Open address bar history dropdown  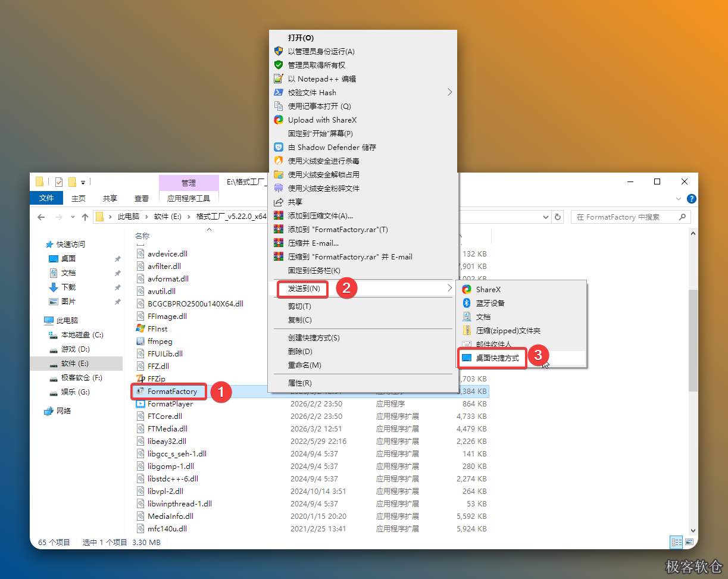coord(546,217)
